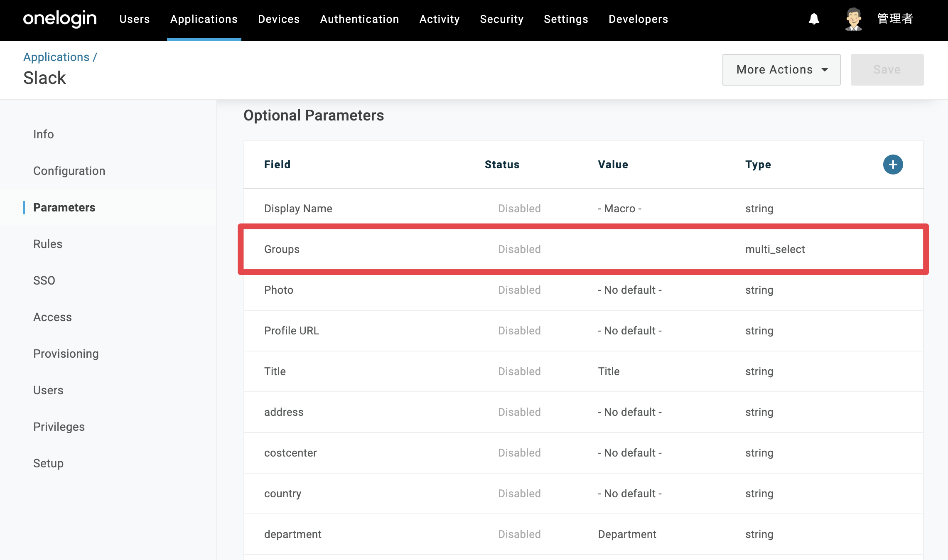Screen dimensions: 948x560
Task: Open the department parameter row
Action: click(583, 534)
